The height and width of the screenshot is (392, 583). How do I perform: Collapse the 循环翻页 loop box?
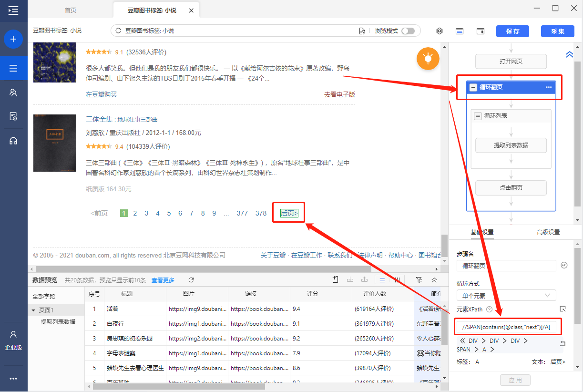[473, 87]
